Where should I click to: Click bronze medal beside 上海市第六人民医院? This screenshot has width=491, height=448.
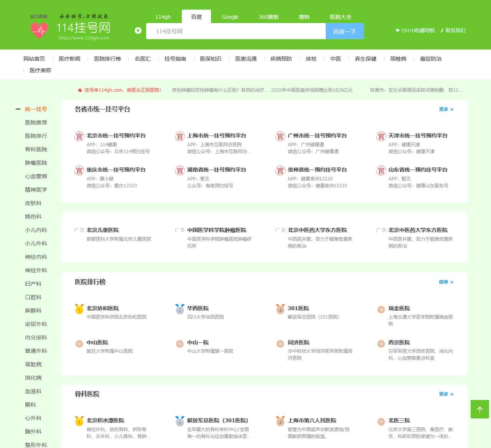click(280, 421)
